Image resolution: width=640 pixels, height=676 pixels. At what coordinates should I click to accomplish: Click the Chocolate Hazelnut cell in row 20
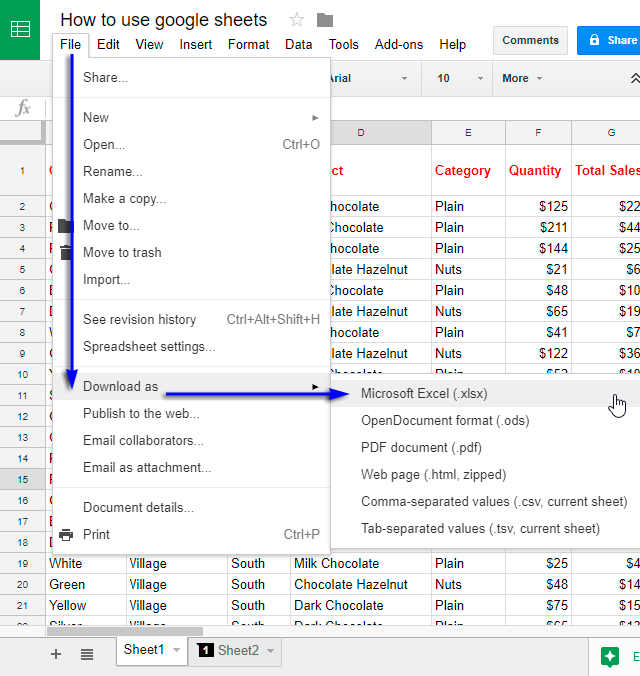coord(361,585)
